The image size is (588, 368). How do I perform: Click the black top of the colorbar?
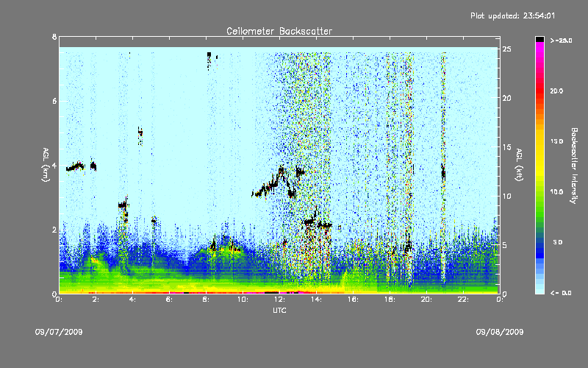click(539, 39)
